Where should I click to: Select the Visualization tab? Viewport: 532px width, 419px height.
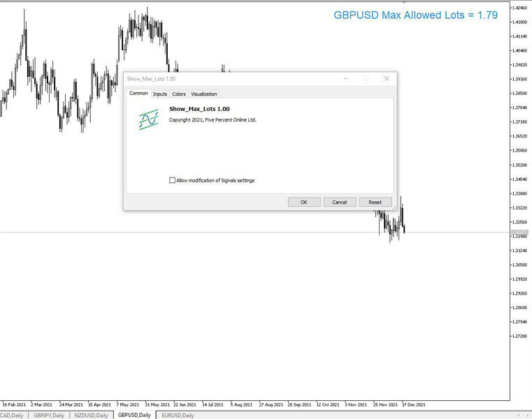coord(204,94)
